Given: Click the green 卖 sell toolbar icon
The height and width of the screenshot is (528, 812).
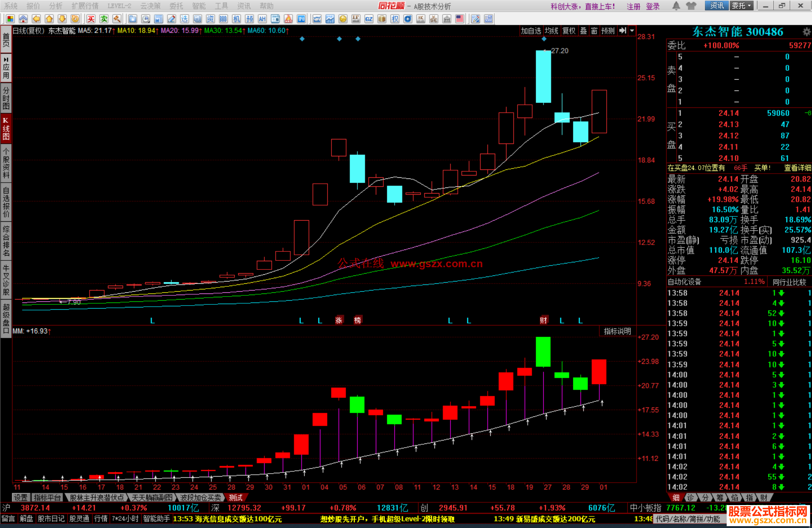Looking at the screenshot, I should [104, 19].
